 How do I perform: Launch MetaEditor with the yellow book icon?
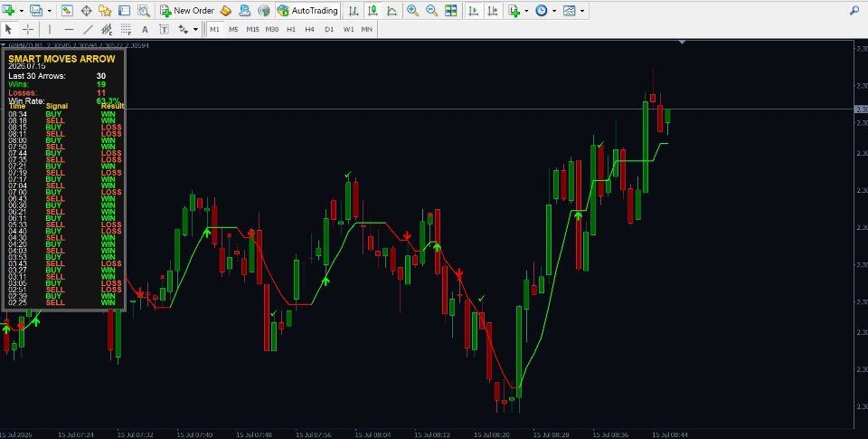226,10
